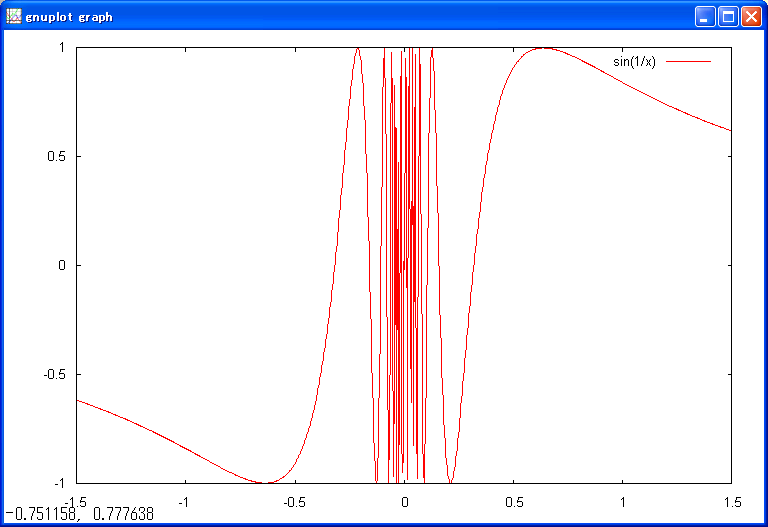
Task: Click the x-axis label 1.5 on right
Action: (732, 503)
